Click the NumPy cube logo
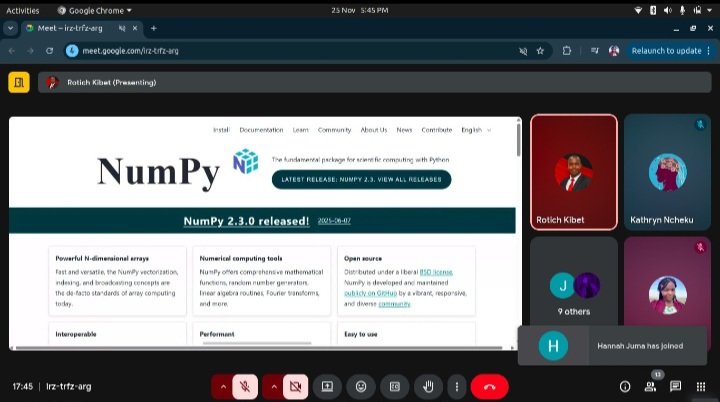This screenshot has width=720, height=402. pos(246,161)
